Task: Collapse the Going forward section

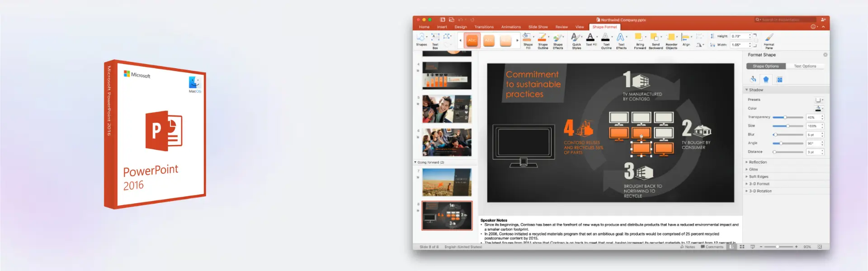Action: tap(415, 162)
